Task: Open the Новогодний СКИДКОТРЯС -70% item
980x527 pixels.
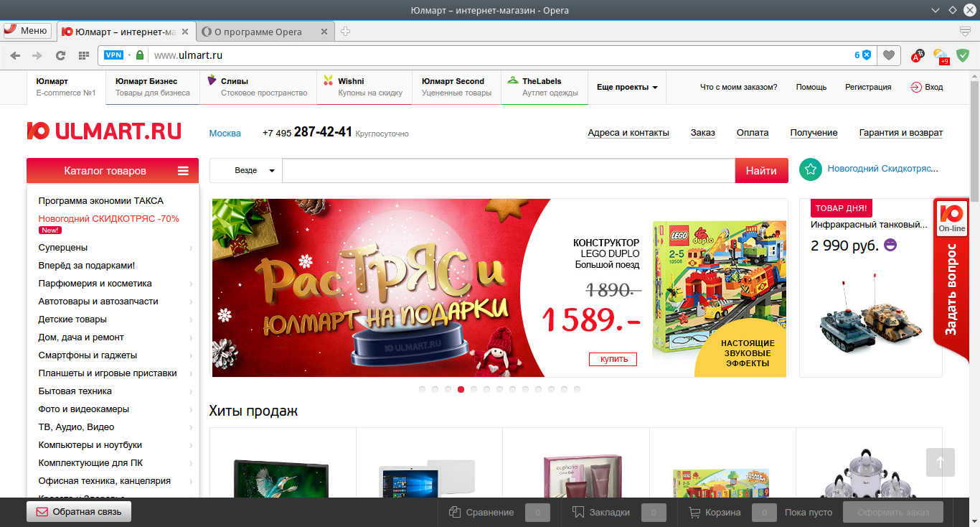Action: (x=109, y=219)
